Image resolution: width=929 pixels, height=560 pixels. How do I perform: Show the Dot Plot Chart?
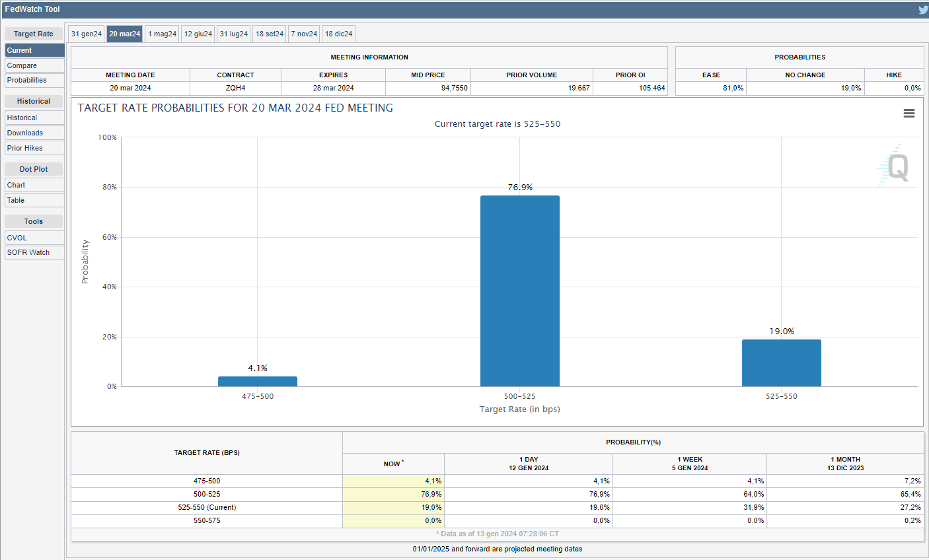click(34, 185)
